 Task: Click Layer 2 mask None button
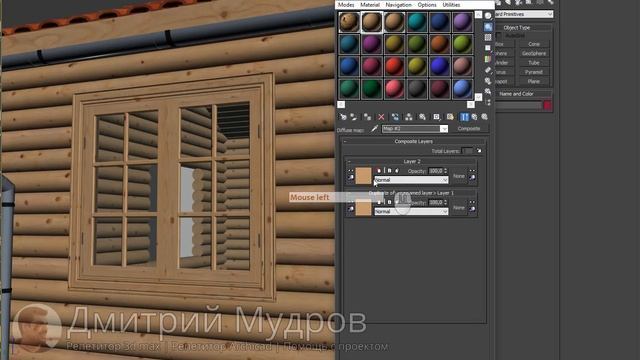[459, 176]
